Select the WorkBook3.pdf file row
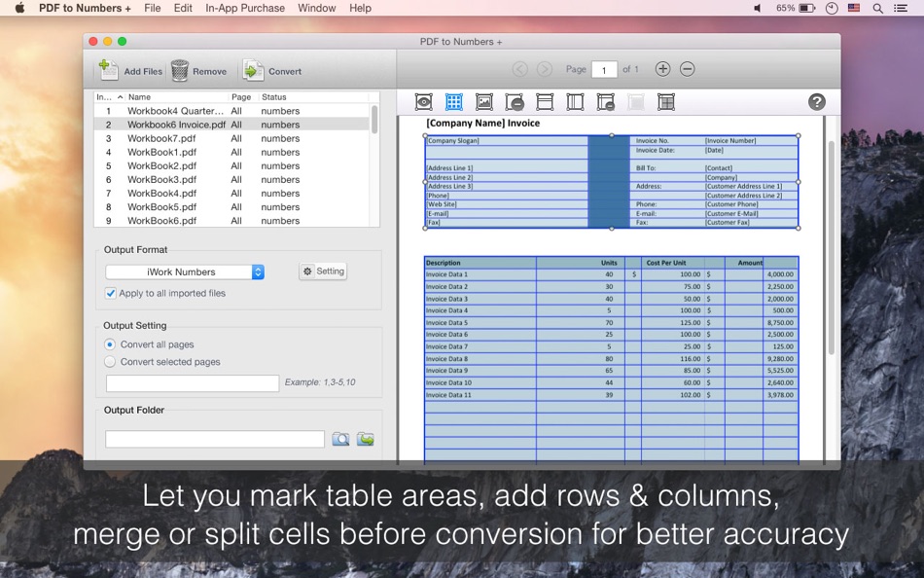The width and height of the screenshot is (924, 578). [x=232, y=179]
